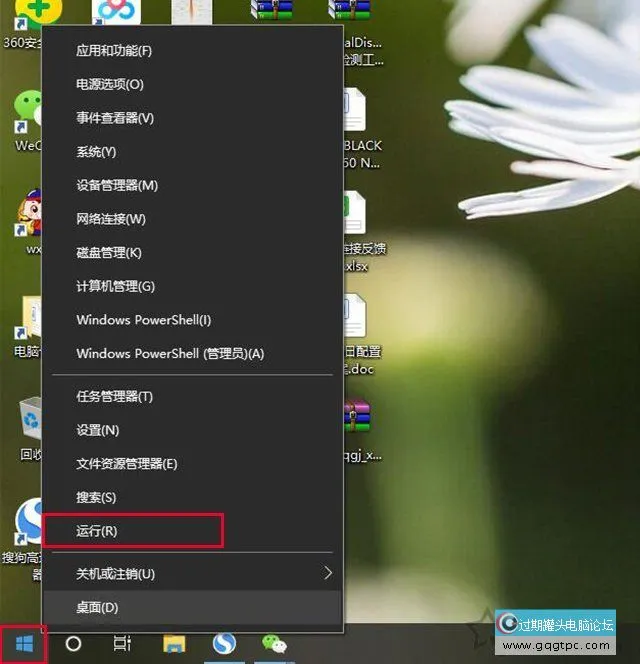Launch 任务管理器(T)
The image size is (640, 664).
coord(192,396)
